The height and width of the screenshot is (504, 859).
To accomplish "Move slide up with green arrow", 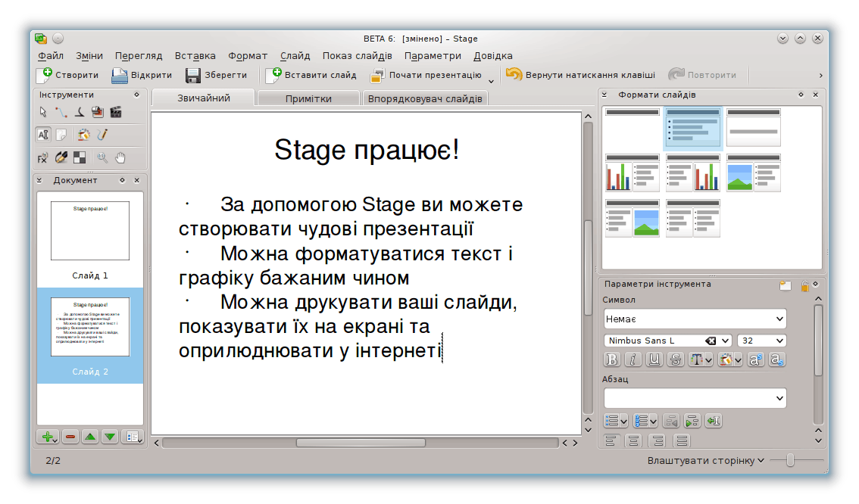I will coord(90,437).
